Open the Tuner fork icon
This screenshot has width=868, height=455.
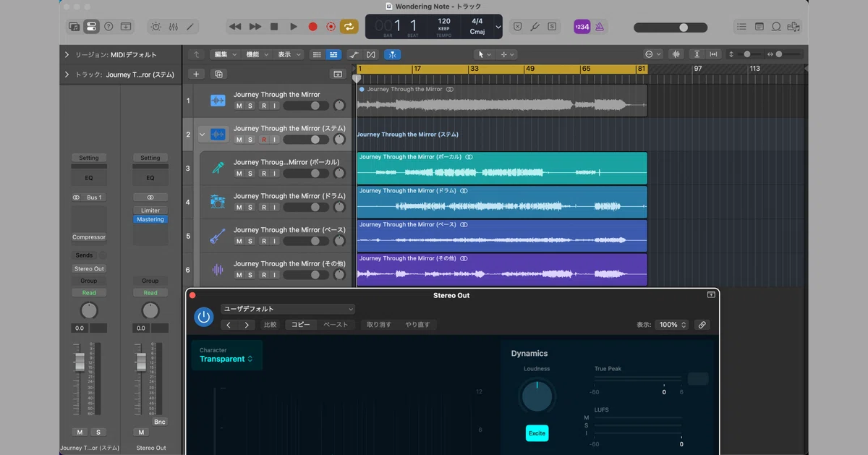pyautogui.click(x=535, y=27)
